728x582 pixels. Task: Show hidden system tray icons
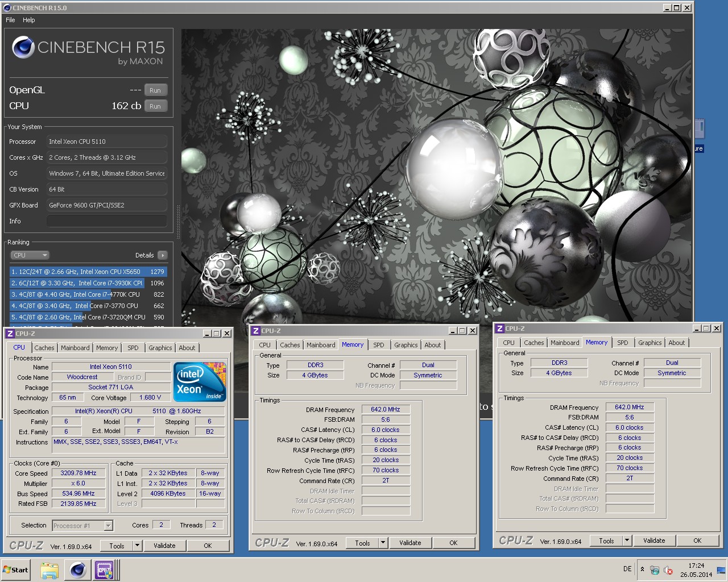coord(642,569)
